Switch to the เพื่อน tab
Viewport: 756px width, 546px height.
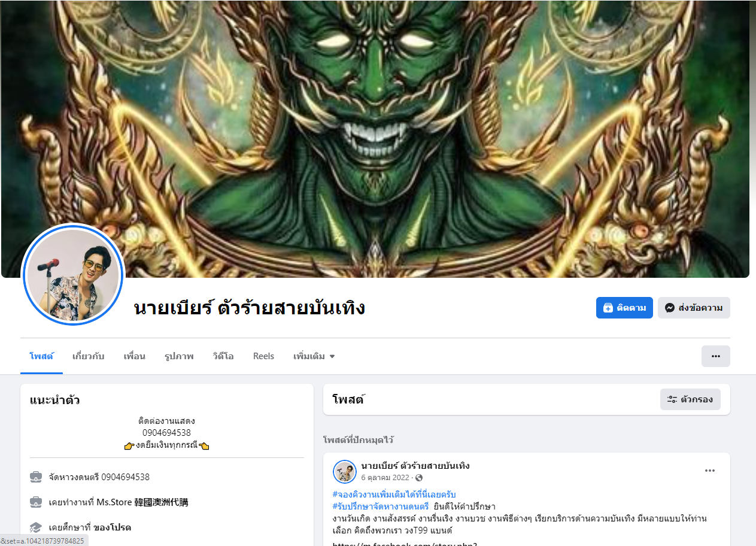click(x=134, y=356)
